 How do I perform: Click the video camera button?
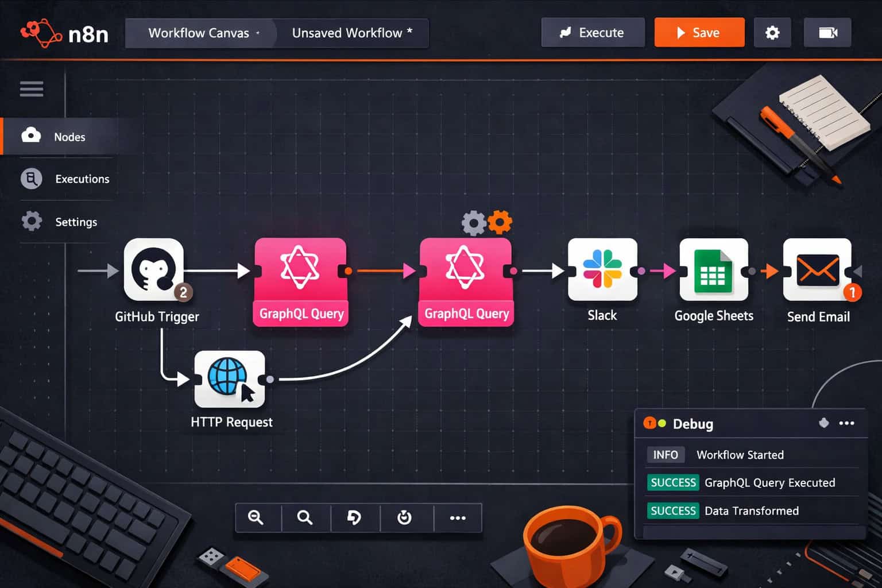point(827,33)
